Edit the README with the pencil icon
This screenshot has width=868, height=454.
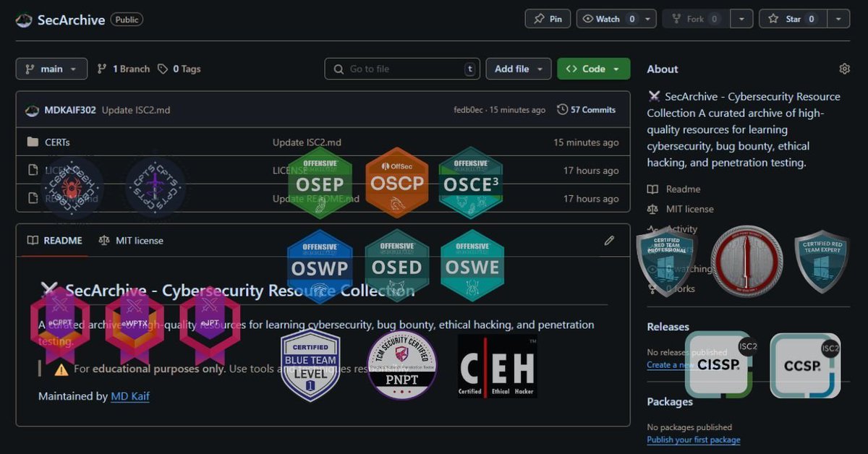click(x=609, y=240)
